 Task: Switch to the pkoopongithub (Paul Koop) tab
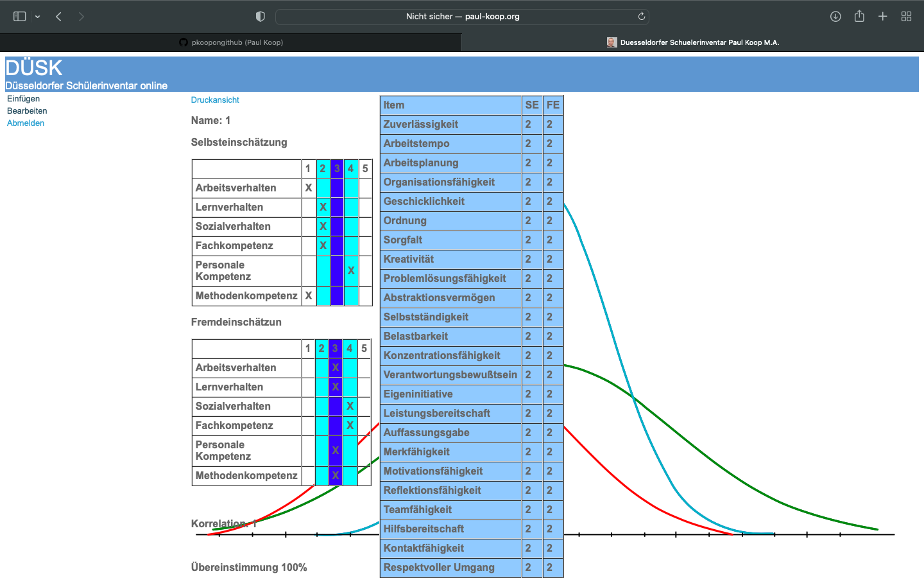coord(231,42)
